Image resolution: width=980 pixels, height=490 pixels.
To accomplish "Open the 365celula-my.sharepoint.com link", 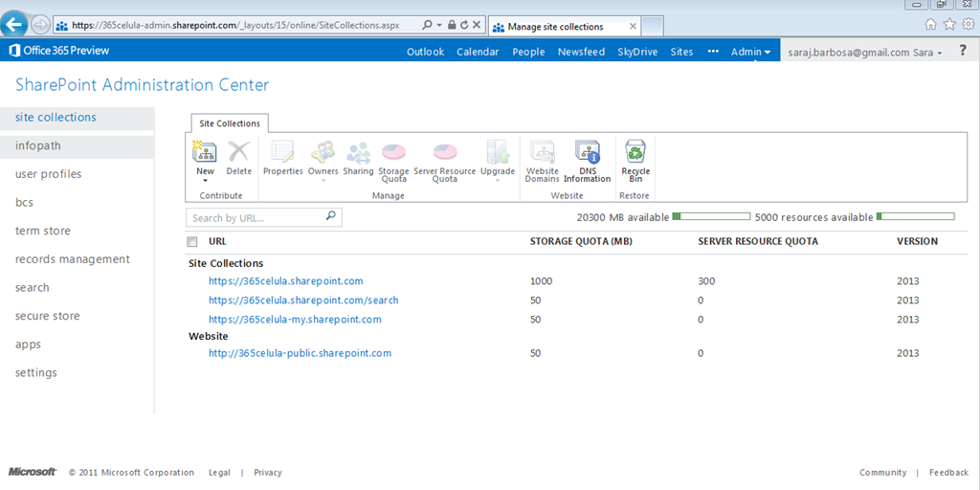I will coord(295,320).
